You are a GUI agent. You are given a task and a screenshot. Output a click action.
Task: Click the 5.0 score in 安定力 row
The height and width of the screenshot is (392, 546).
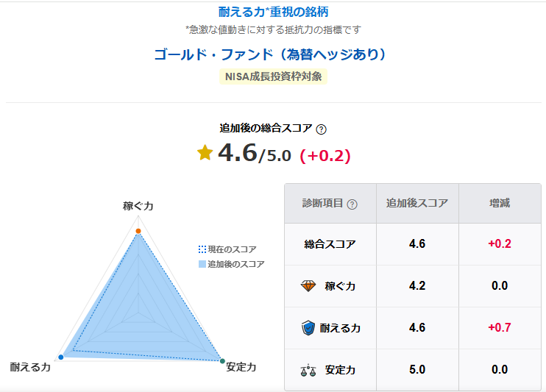417,370
